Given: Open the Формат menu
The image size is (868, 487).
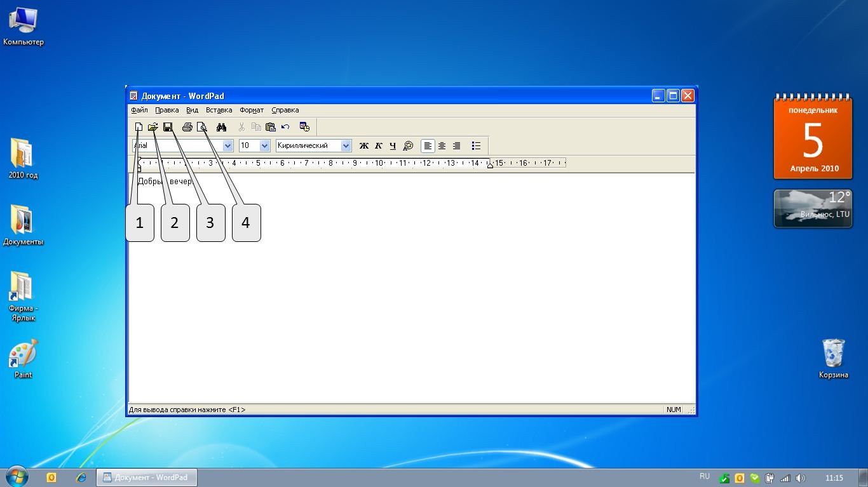Looking at the screenshot, I should pyautogui.click(x=252, y=110).
